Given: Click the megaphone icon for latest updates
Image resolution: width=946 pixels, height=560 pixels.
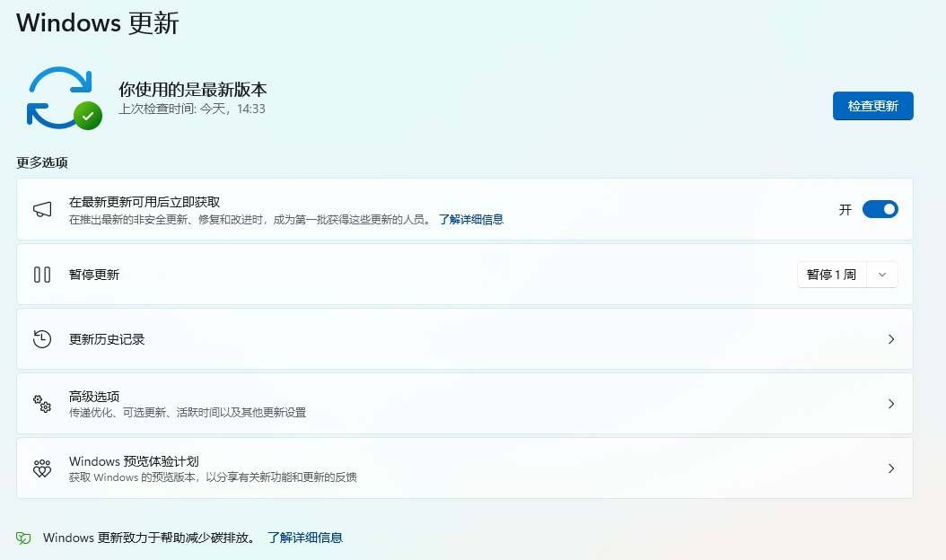Looking at the screenshot, I should [42, 209].
